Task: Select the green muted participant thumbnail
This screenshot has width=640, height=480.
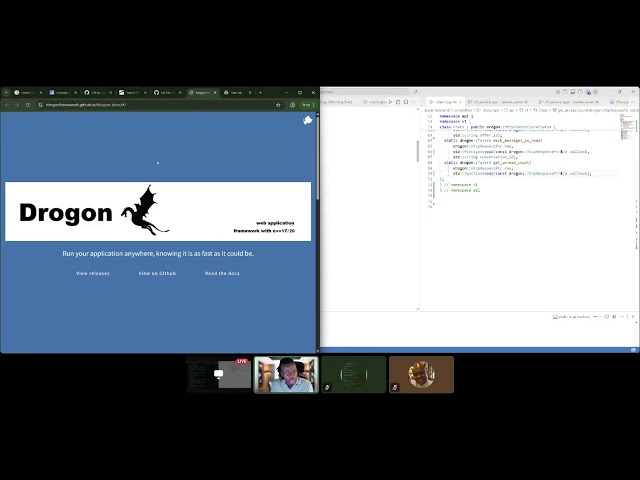Action: 353,375
